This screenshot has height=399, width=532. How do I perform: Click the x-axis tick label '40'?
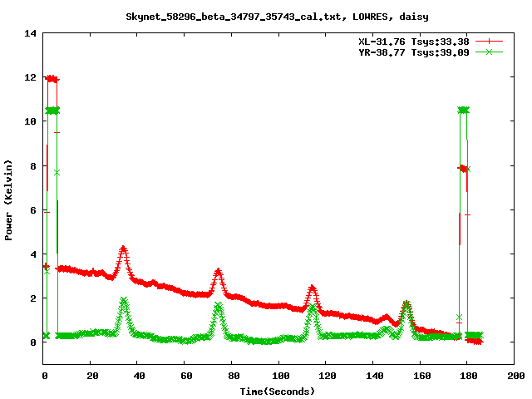139,376
